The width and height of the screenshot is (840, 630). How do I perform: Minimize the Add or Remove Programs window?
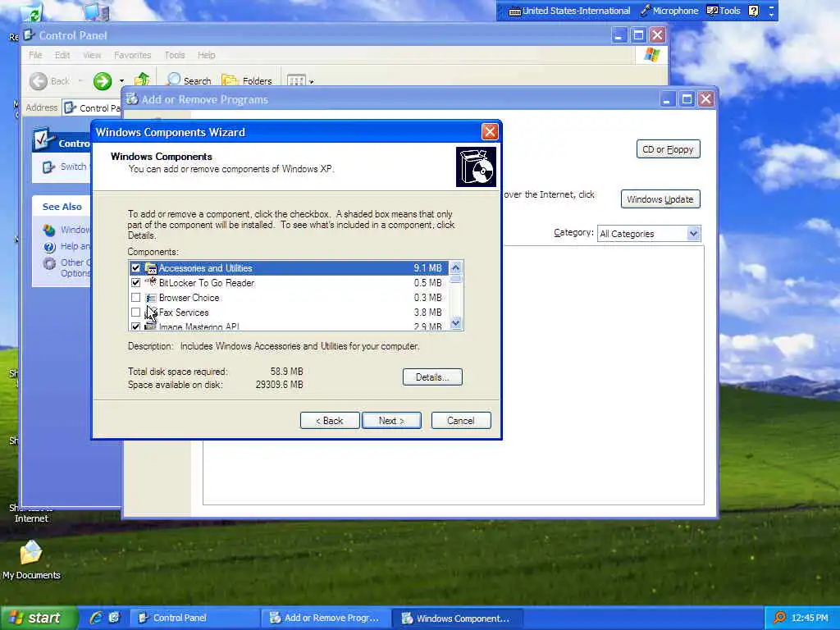[667, 99]
